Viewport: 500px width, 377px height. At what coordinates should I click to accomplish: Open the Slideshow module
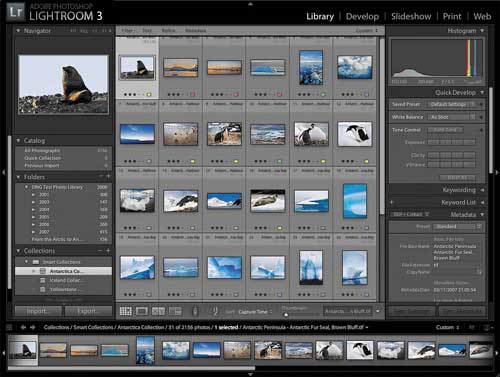coord(411,16)
